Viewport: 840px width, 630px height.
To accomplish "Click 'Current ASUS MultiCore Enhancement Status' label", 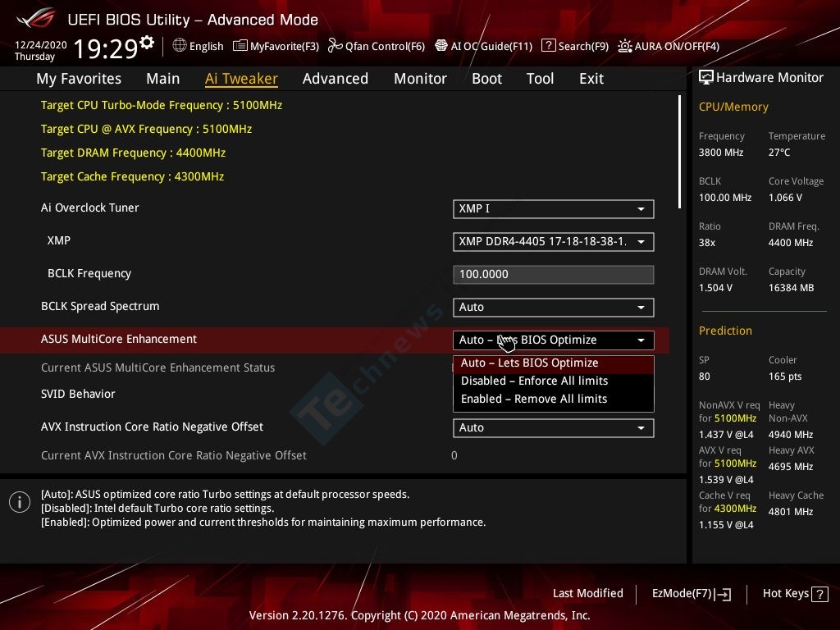I will (x=158, y=367).
